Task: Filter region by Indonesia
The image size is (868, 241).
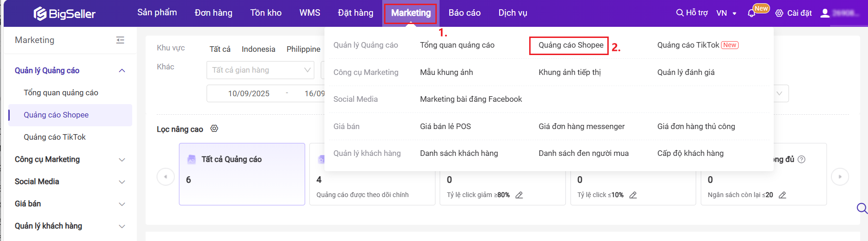Action: (x=258, y=49)
